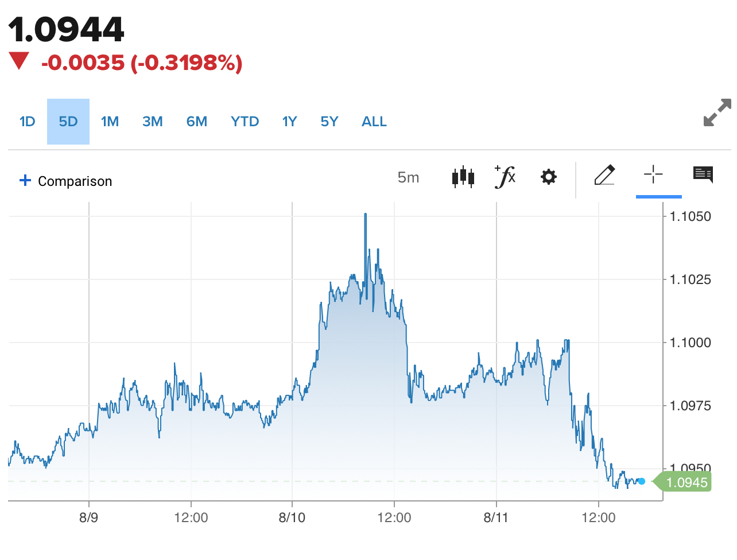Screen dimensions: 737x560
Task: Switch to the 3M range
Action: 153,122
